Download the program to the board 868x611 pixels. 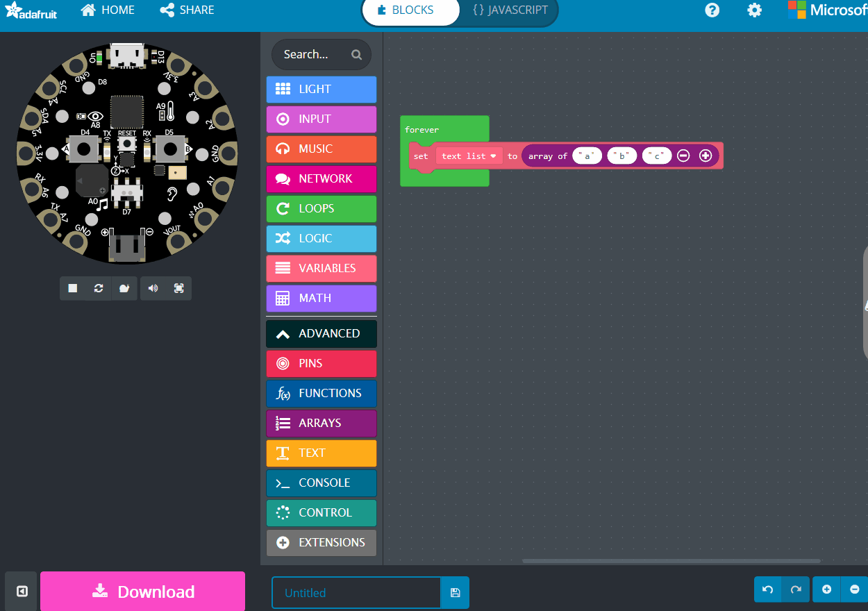[x=142, y=591]
